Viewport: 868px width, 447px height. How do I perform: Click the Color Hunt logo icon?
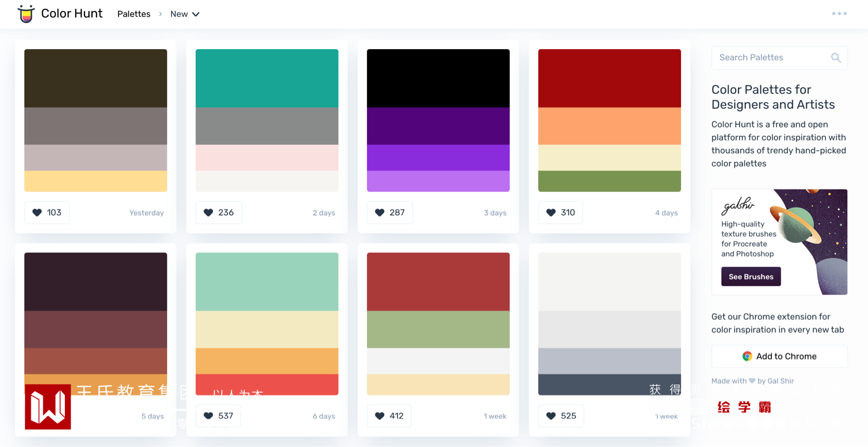[26, 14]
